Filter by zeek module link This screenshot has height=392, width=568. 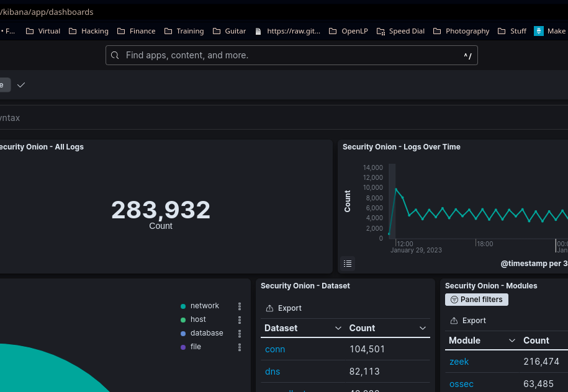tap(459, 362)
